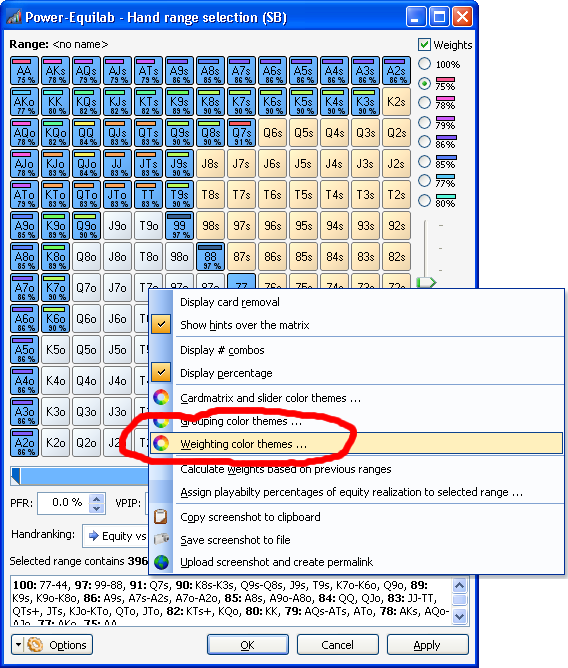This screenshot has width=568, height=668.
Task: Open Cardmatrix and slider color themes
Action: (x=357, y=398)
